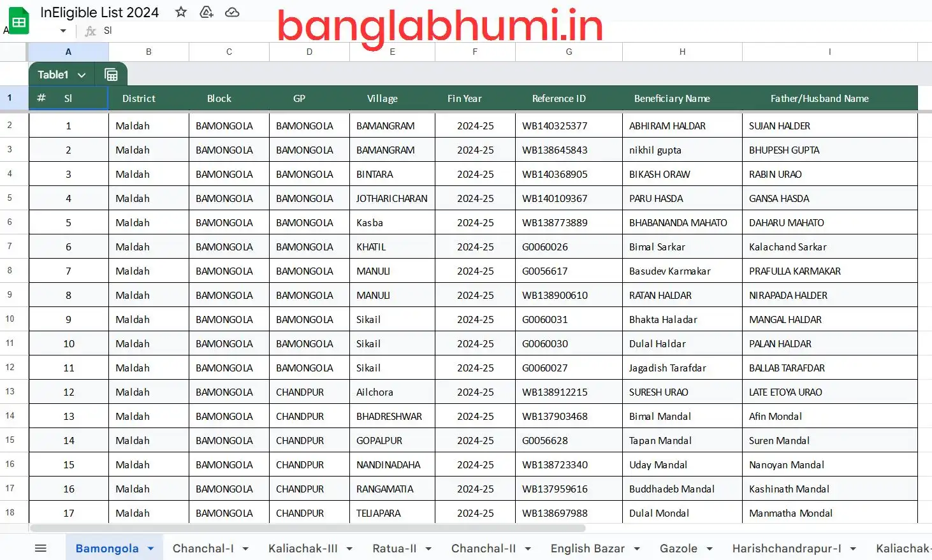Click the Sl header cell

[68, 98]
